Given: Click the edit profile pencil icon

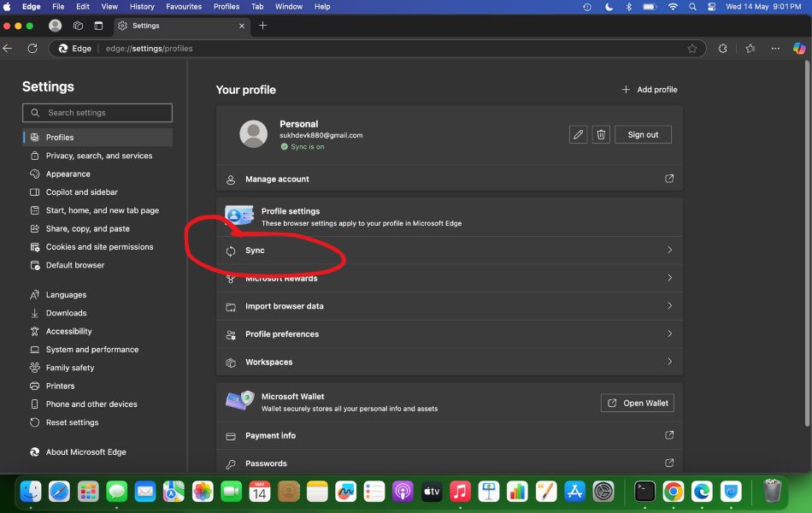Looking at the screenshot, I should [578, 135].
